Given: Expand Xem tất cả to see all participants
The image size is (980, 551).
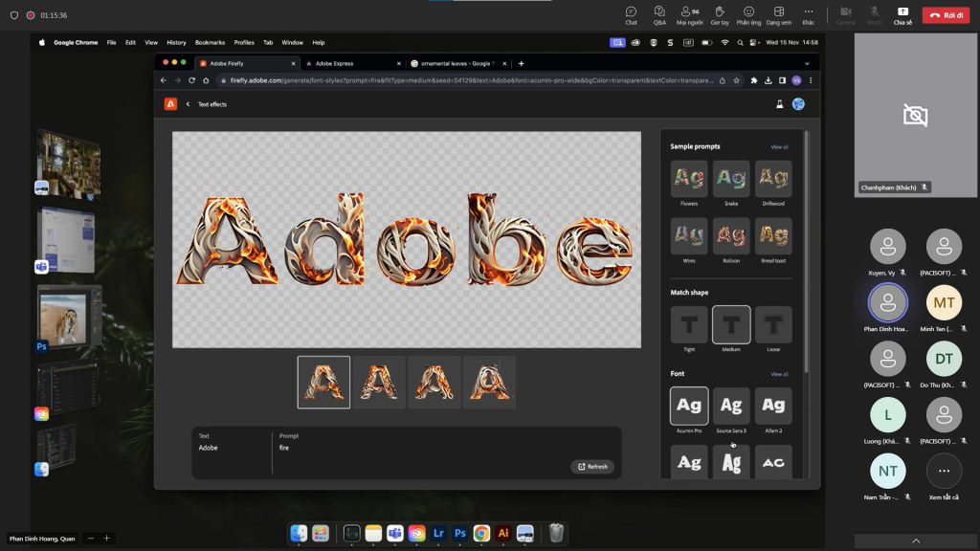Looking at the screenshot, I should [x=944, y=471].
